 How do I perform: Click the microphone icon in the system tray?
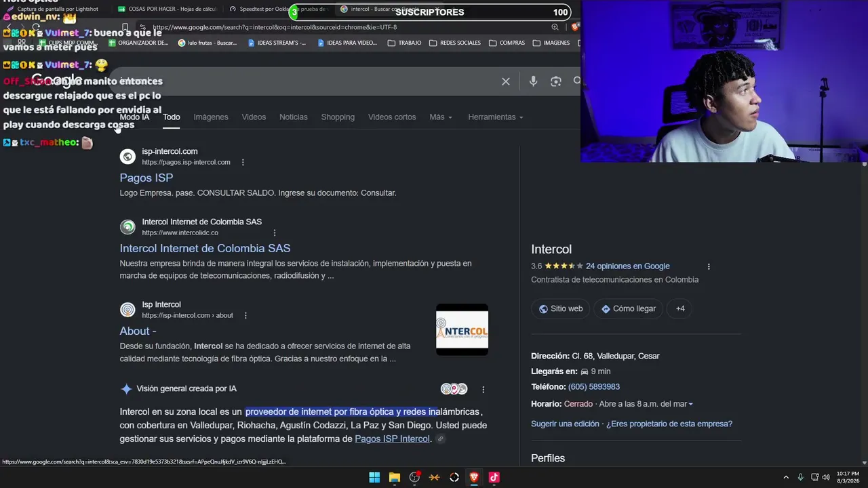click(801, 477)
